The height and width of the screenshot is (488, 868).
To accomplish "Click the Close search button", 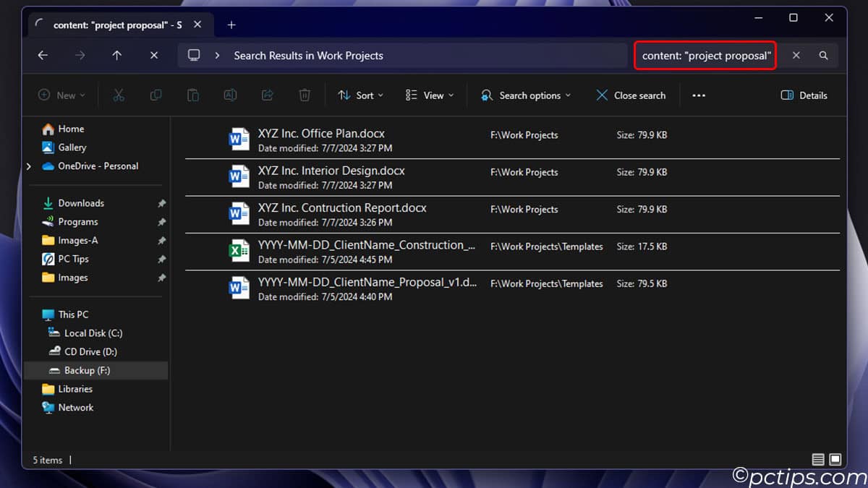I will tap(630, 95).
